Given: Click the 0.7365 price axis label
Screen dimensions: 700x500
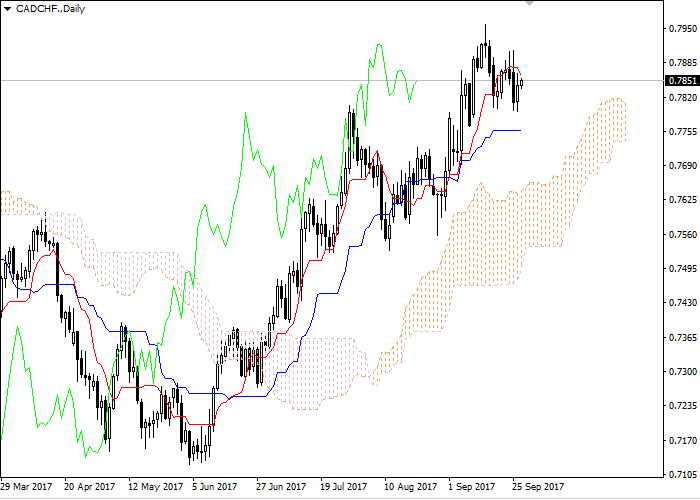Looking at the screenshot, I should point(682,338).
